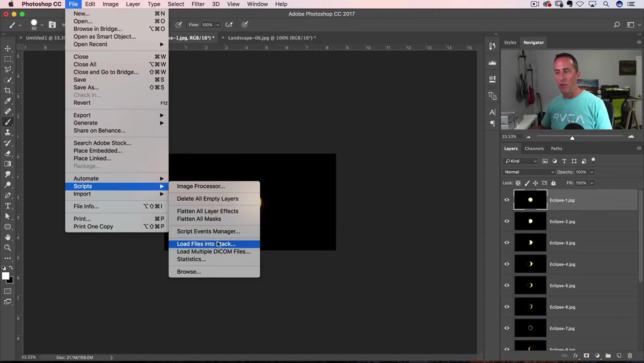This screenshot has width=644, height=363.
Task: Open the layer style fx menu
Action: (576, 355)
